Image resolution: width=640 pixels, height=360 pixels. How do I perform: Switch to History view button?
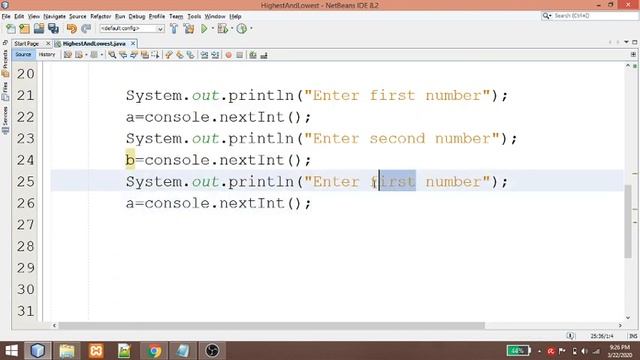pyautogui.click(x=47, y=55)
